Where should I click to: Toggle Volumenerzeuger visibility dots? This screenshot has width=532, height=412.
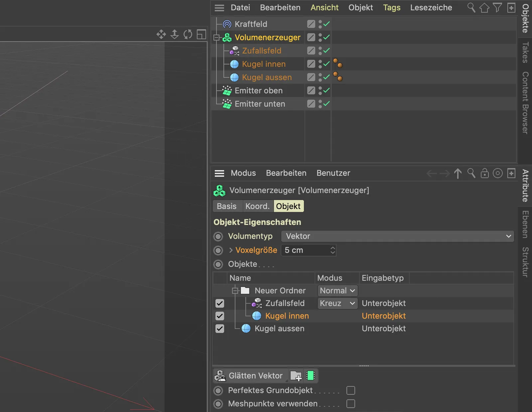pos(320,38)
